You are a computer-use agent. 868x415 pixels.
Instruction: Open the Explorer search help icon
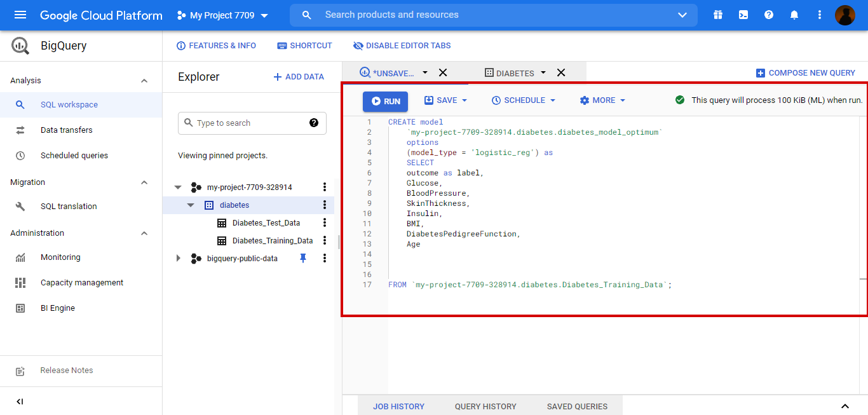click(x=314, y=123)
